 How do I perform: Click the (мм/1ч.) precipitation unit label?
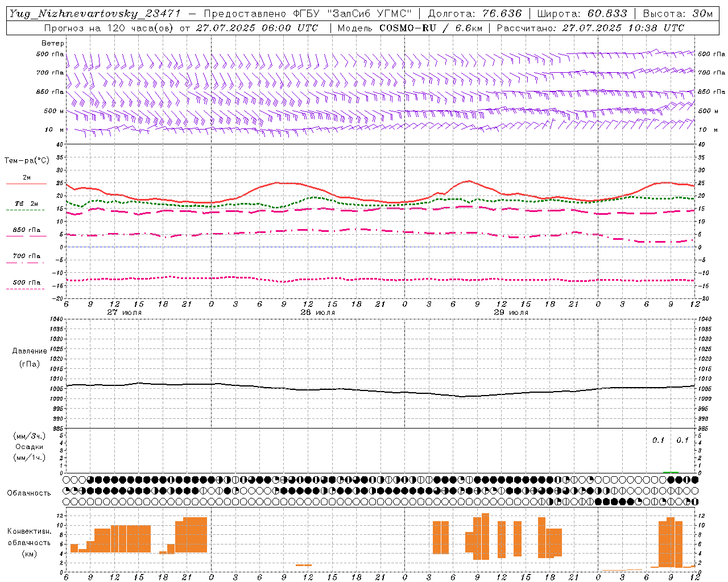[30, 458]
